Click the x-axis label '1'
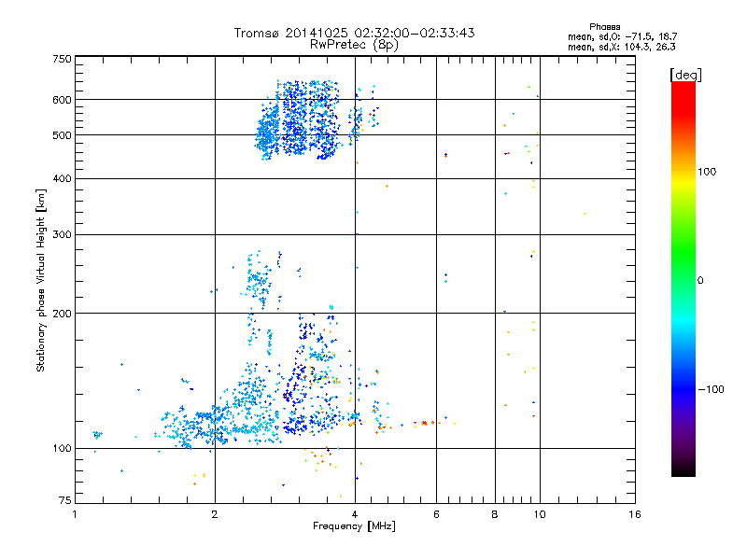This screenshot has height=560, width=747. pos(75,515)
